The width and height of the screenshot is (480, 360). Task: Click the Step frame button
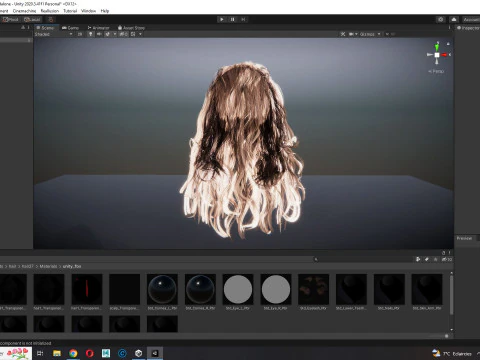[243, 19]
